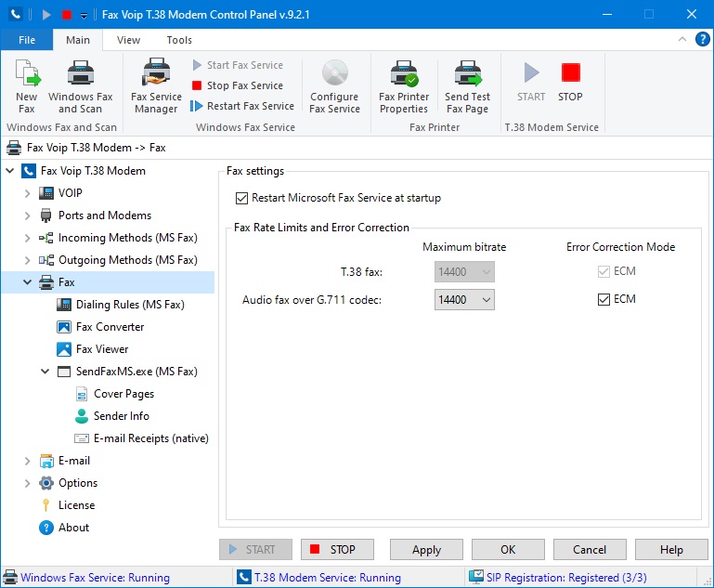This screenshot has width=714, height=588.
Task: Click the Help button
Action: (x=671, y=550)
